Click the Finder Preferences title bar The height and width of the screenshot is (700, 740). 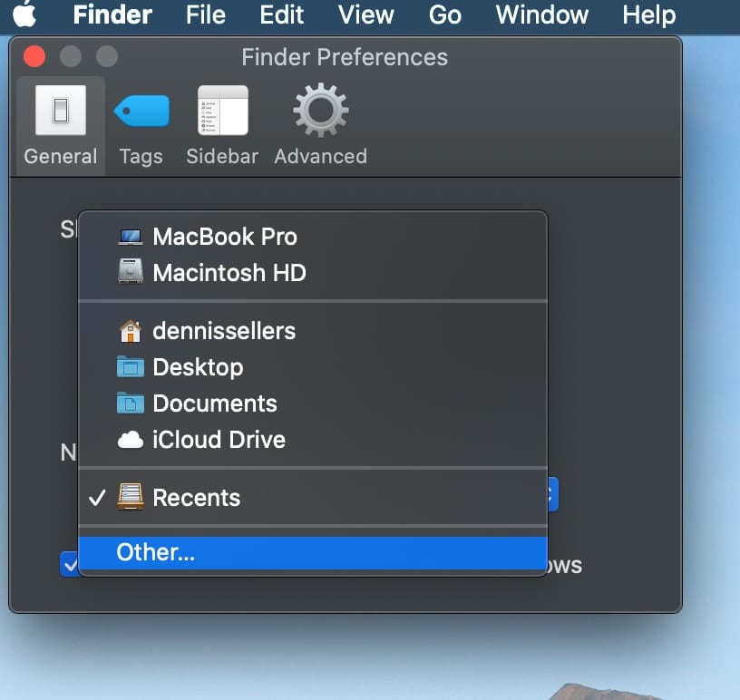click(x=345, y=57)
